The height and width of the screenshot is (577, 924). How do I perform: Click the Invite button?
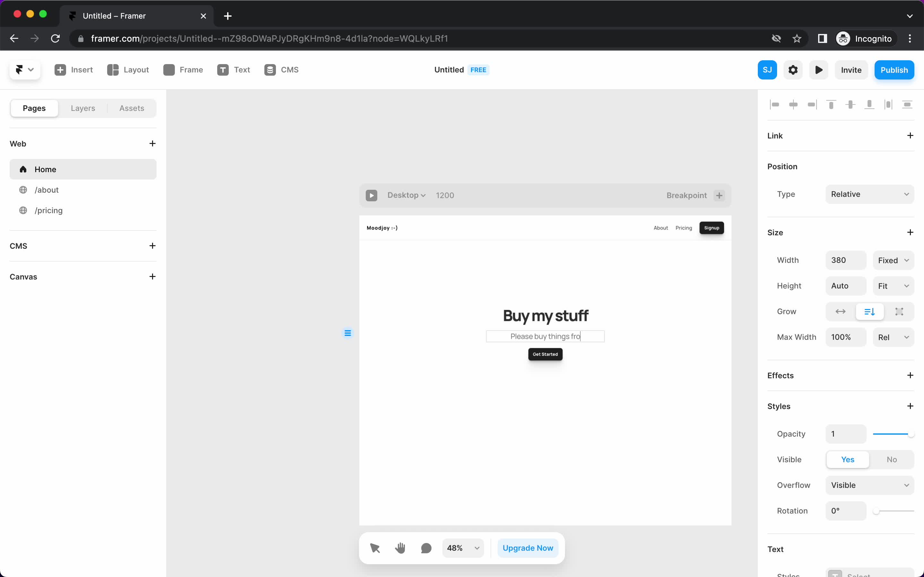point(851,69)
